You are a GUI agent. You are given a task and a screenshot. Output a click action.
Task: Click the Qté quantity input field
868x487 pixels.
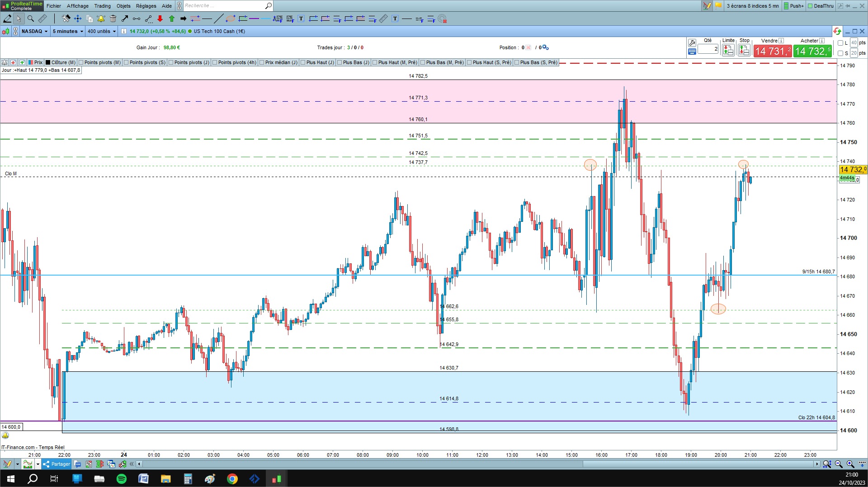coord(708,49)
